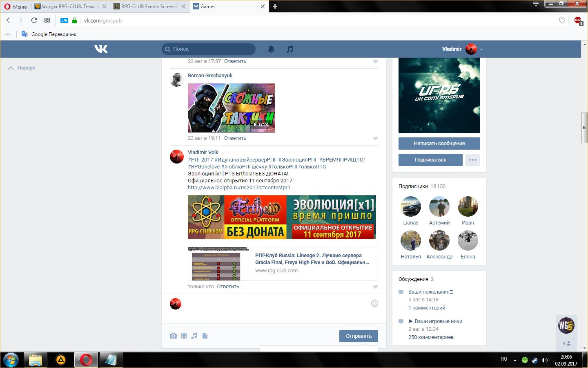Image resolution: width=588 pixels, height=368 pixels.
Task: Open the VK music note icon
Action: coord(290,49)
